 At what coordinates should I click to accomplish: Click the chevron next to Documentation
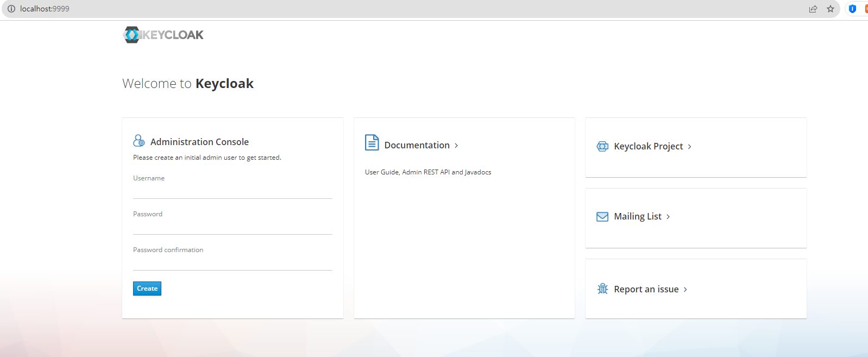click(x=456, y=146)
